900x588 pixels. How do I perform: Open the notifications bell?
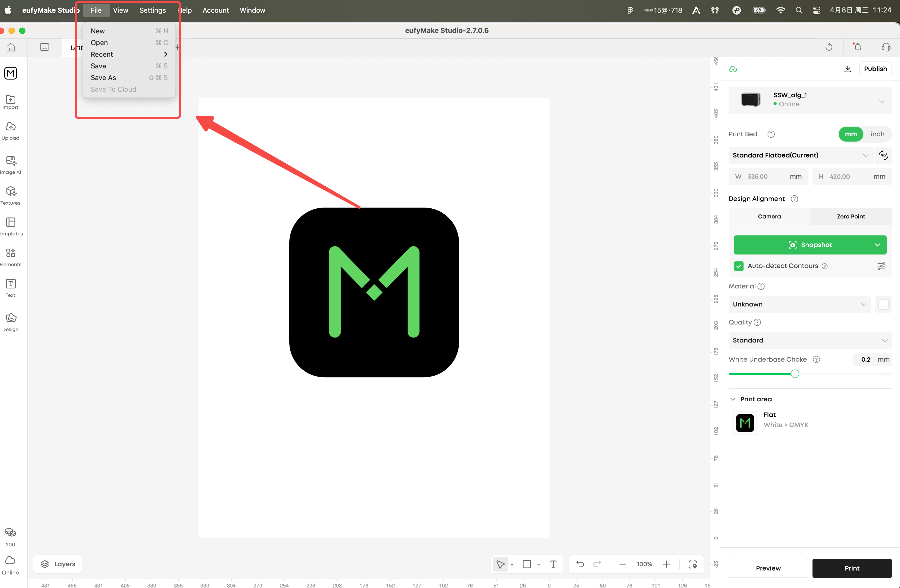[x=858, y=47]
